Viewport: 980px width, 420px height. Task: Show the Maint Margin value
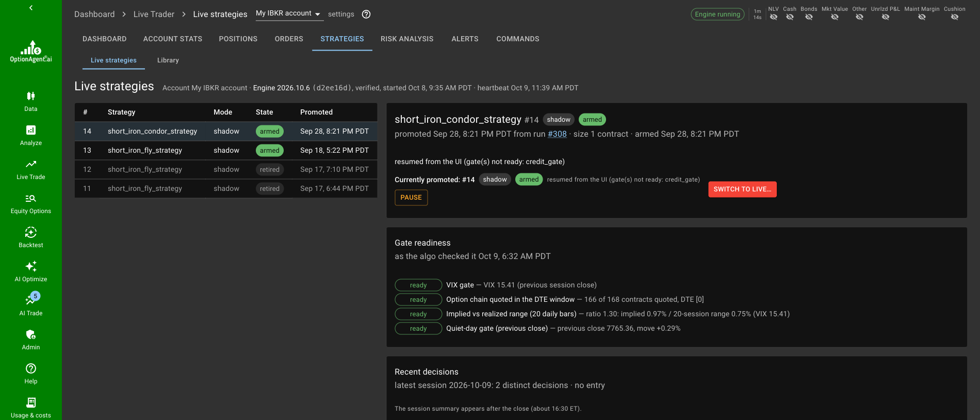(922, 17)
